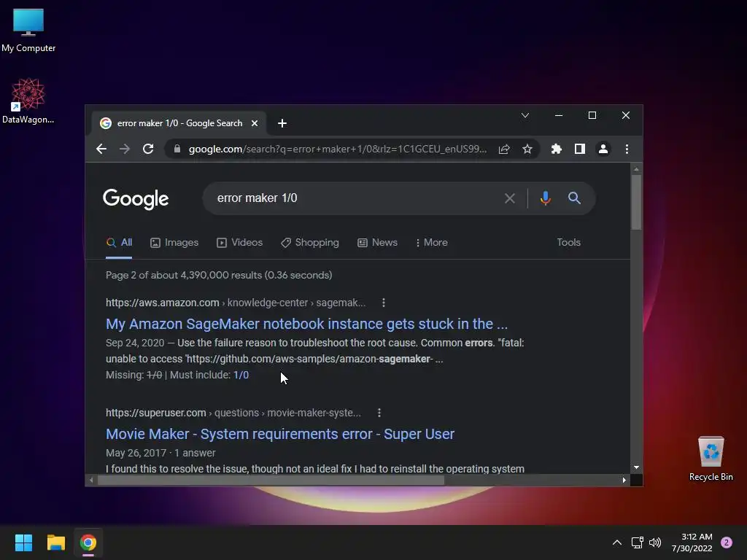Image resolution: width=747 pixels, height=560 pixels.
Task: Open the Chrome three-dot menu
Action: [627, 149]
